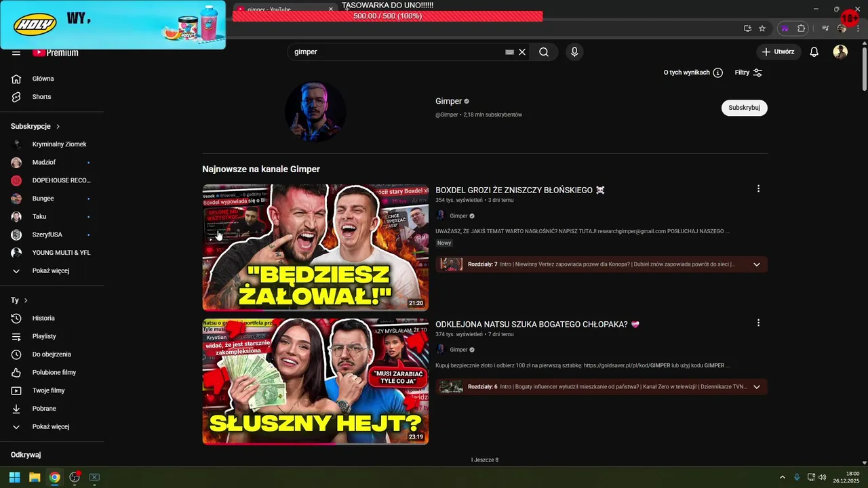Open the Gimper channel avatar
Image resolution: width=868 pixels, height=488 pixels.
(x=315, y=111)
